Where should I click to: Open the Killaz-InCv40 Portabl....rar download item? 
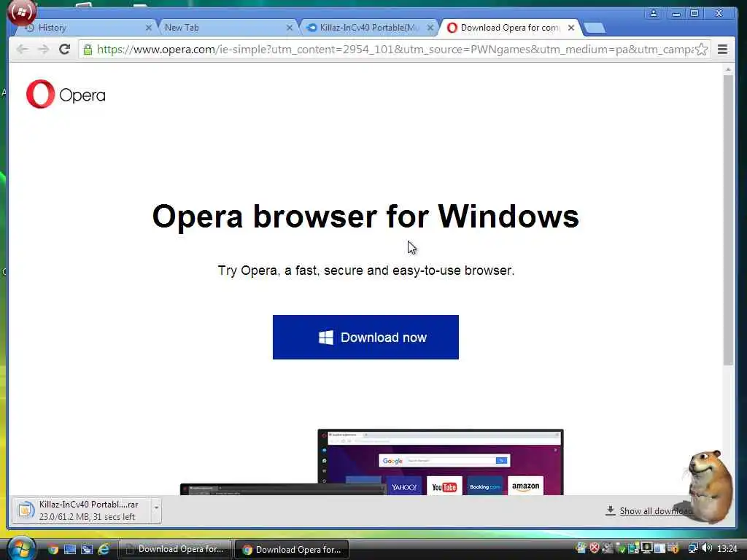click(81, 510)
